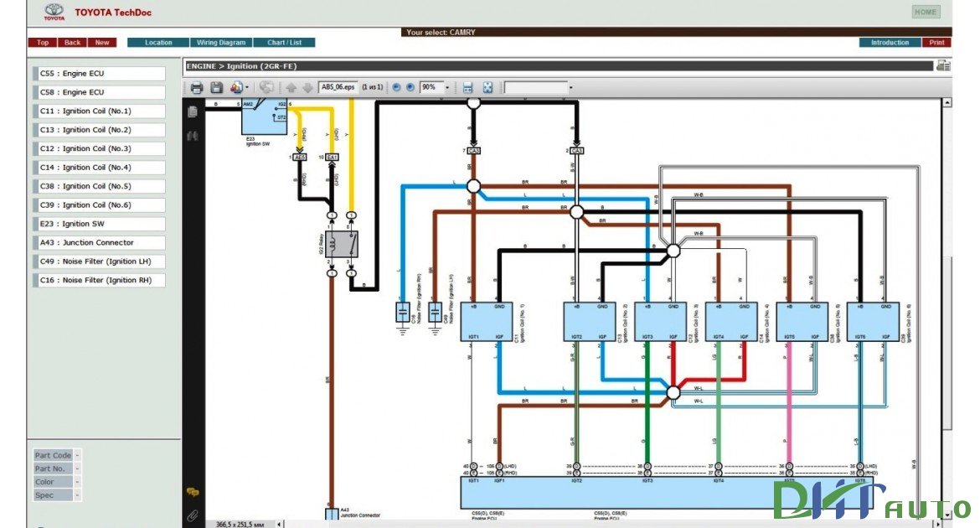Click the vertical scrollbar up arrow

[x=946, y=102]
